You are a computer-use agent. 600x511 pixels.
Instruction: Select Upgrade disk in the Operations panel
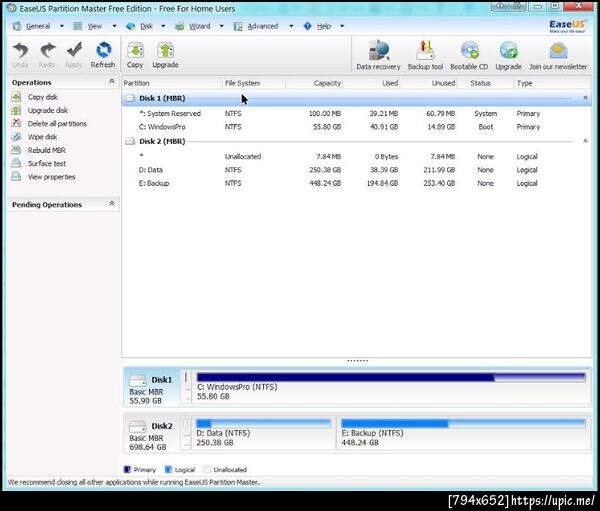coord(47,111)
